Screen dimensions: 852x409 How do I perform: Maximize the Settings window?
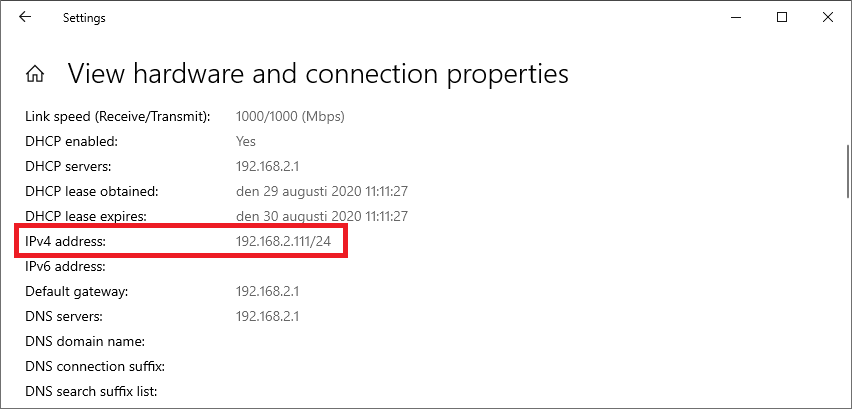click(x=783, y=17)
